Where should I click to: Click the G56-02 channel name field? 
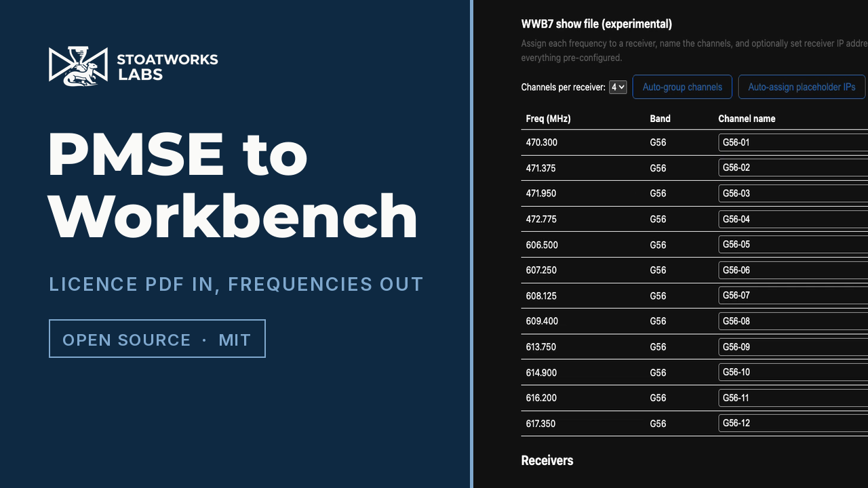point(793,167)
